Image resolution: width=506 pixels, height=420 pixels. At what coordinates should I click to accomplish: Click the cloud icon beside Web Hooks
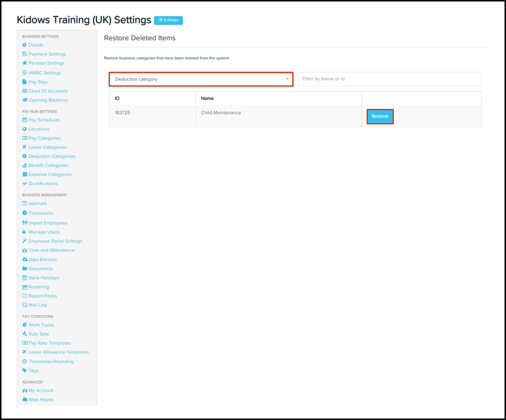coord(25,399)
